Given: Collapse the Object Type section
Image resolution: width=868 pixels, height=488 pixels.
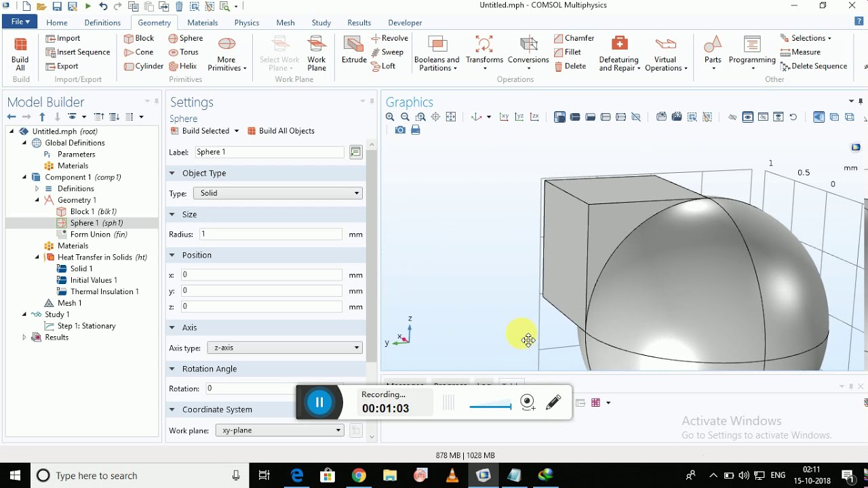Looking at the screenshot, I should coord(172,174).
